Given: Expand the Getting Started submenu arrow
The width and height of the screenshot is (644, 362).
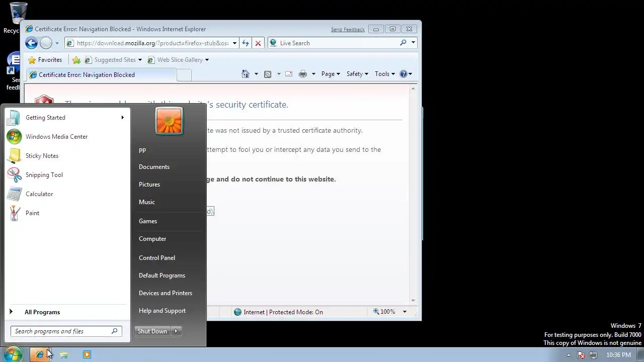Looking at the screenshot, I should click(122, 118).
